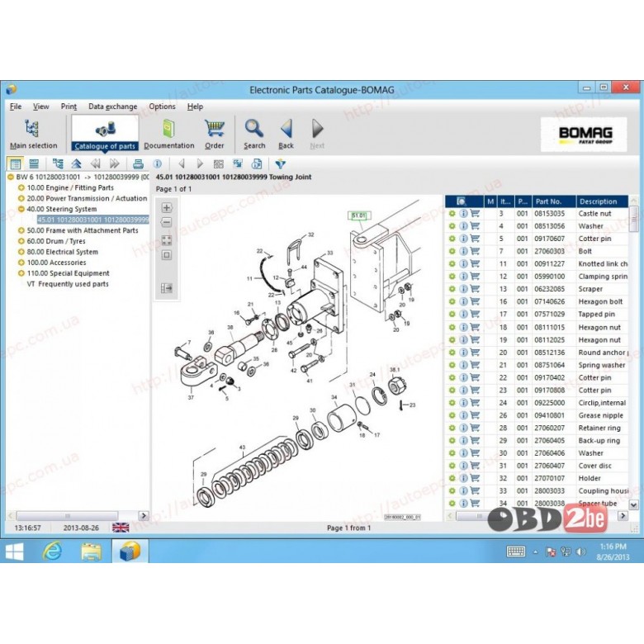Image resolution: width=644 pixels, height=644 pixels.
Task: Open the Print menu
Action: click(x=69, y=107)
